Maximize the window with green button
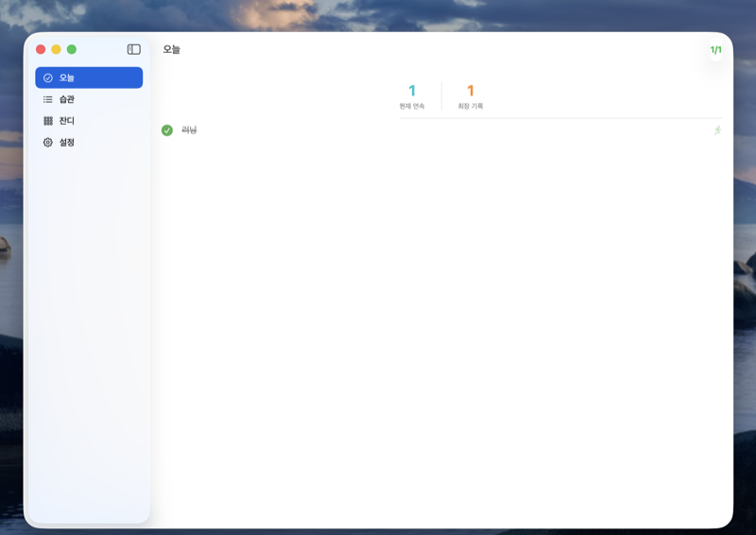Viewport: 756px width, 535px height. [x=72, y=49]
